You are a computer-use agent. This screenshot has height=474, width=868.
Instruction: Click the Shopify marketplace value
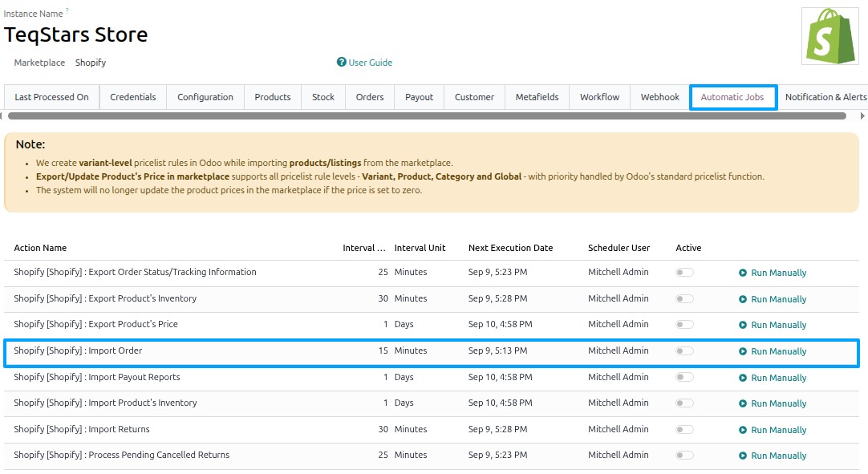pyautogui.click(x=91, y=63)
